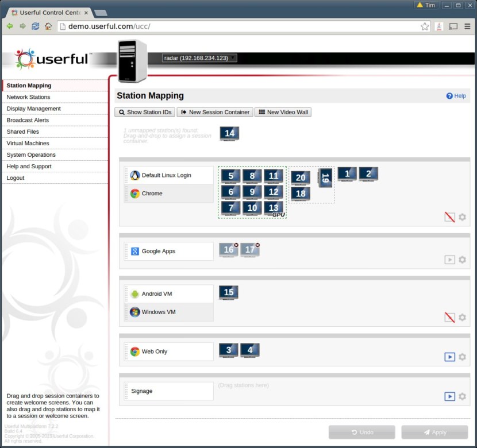The width and height of the screenshot is (477, 448).
Task: Toggle auto-start for Default Linux Login container
Action: (x=449, y=217)
